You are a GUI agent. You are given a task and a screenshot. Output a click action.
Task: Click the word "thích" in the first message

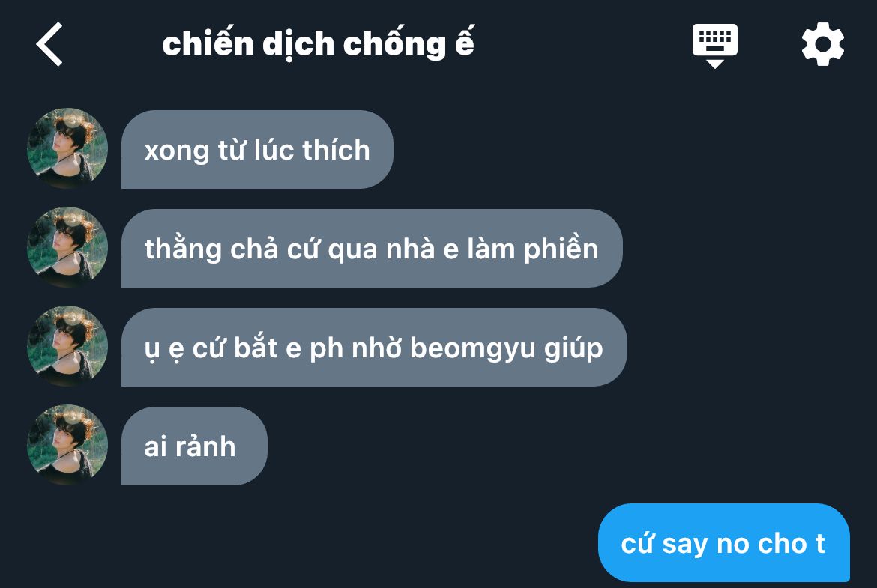[336, 151]
